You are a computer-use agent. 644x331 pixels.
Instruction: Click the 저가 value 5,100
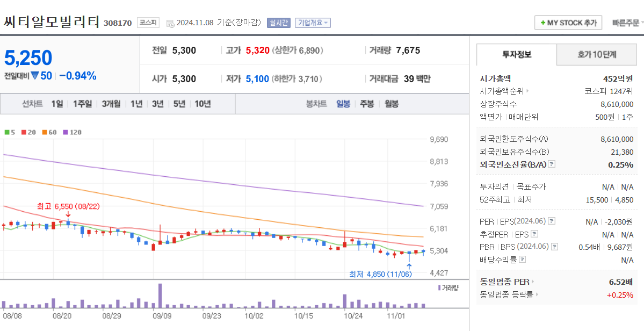pos(257,79)
